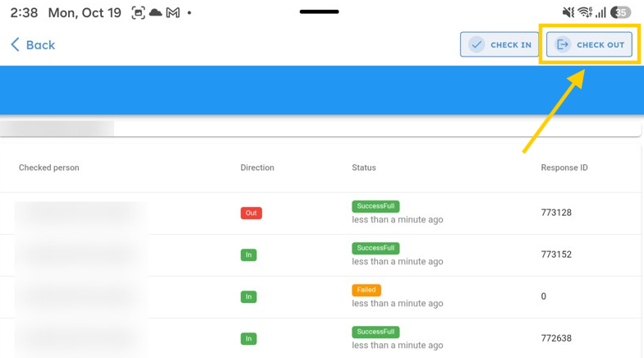Click the red Out direction badge
Viewport: 644px width, 358px height.
251,213
